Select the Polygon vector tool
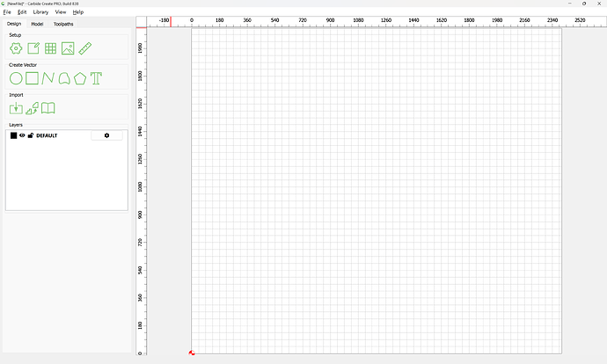 coord(80,78)
